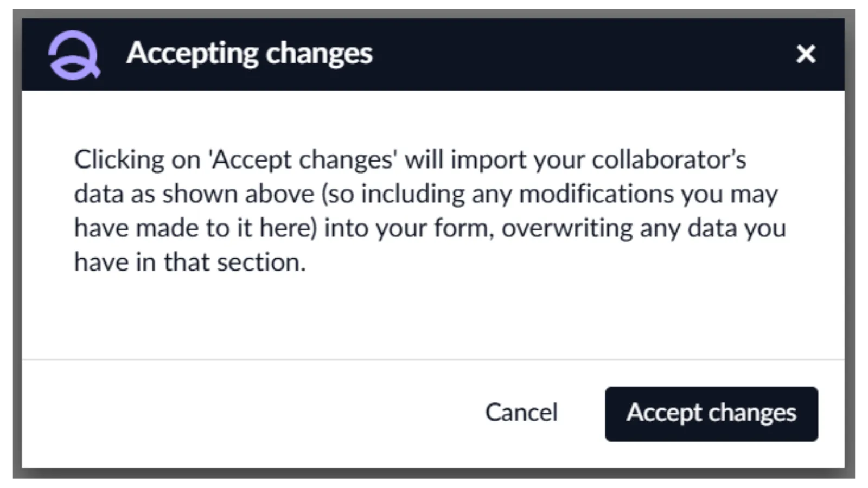Click the purple app logo icon

tap(74, 55)
